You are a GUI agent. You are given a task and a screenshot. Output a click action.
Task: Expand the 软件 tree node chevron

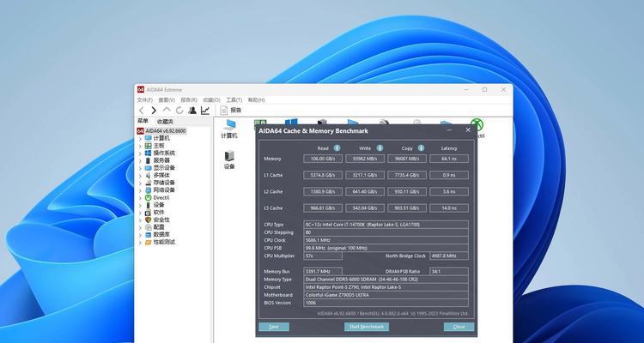tap(140, 213)
